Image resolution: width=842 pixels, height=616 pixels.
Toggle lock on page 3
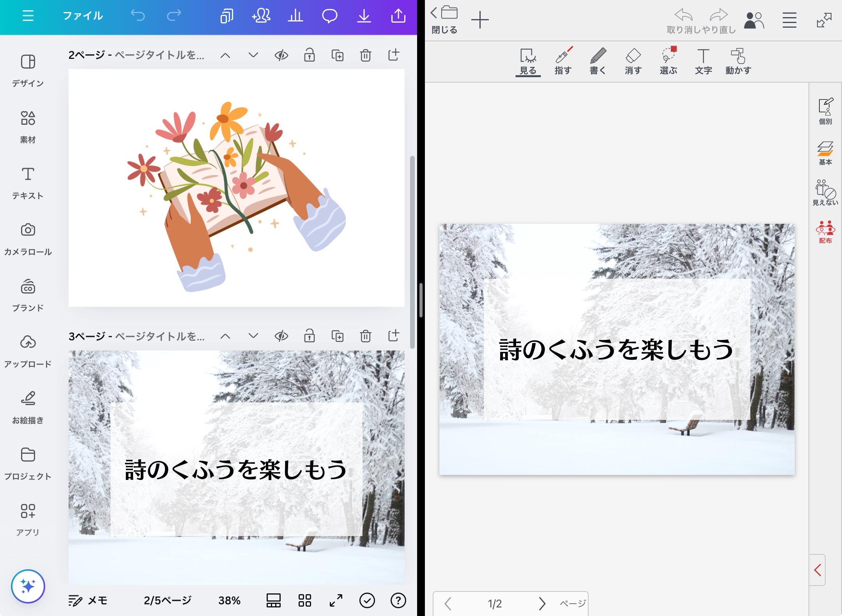point(309,336)
